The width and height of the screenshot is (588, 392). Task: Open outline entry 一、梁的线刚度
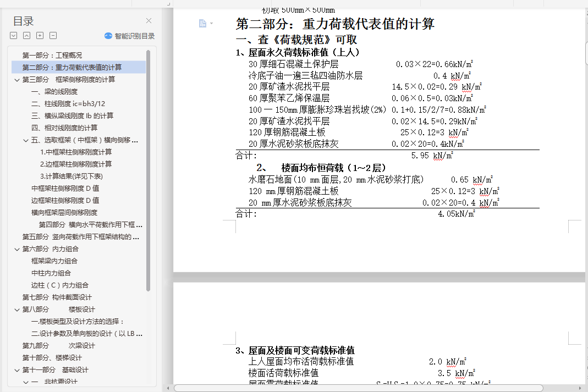point(54,92)
